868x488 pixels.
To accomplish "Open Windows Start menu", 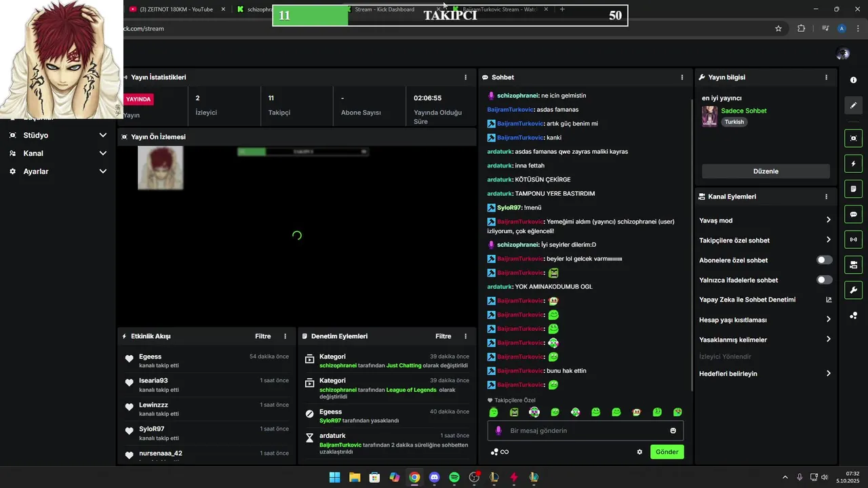I will pyautogui.click(x=334, y=477).
